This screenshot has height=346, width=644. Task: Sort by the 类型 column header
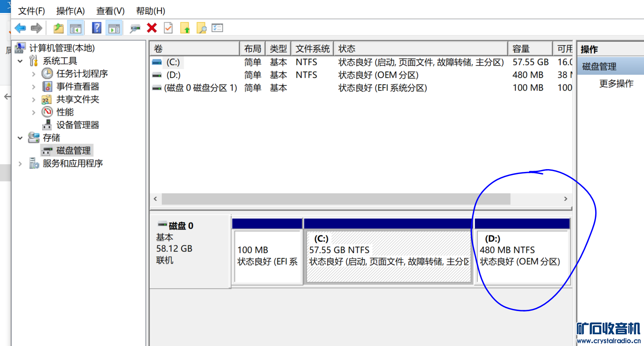click(278, 49)
